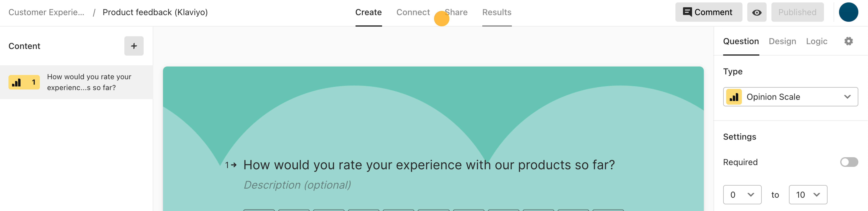Expand the scale end value dropdown showing 10

[x=808, y=195]
